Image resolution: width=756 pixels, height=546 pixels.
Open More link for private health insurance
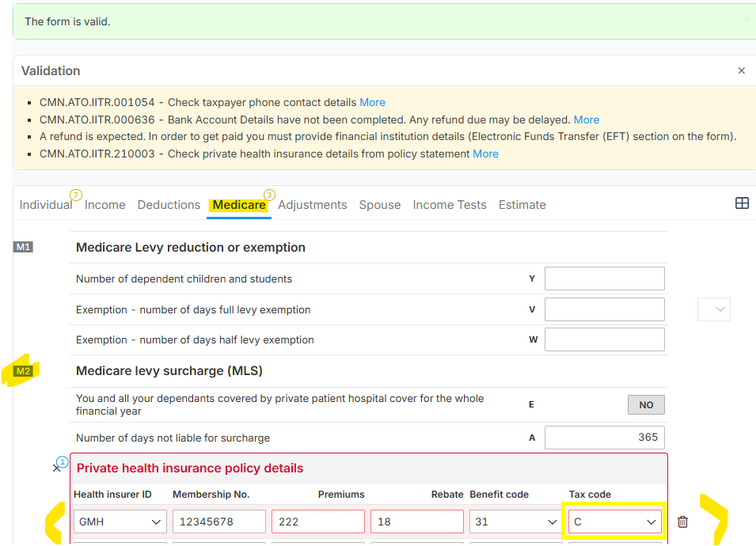[485, 154]
